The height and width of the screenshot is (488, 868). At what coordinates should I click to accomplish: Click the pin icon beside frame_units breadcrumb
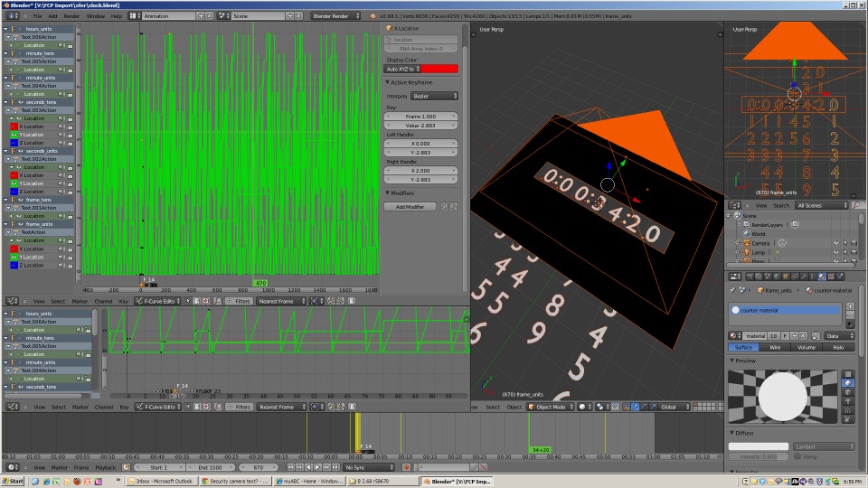(732, 290)
